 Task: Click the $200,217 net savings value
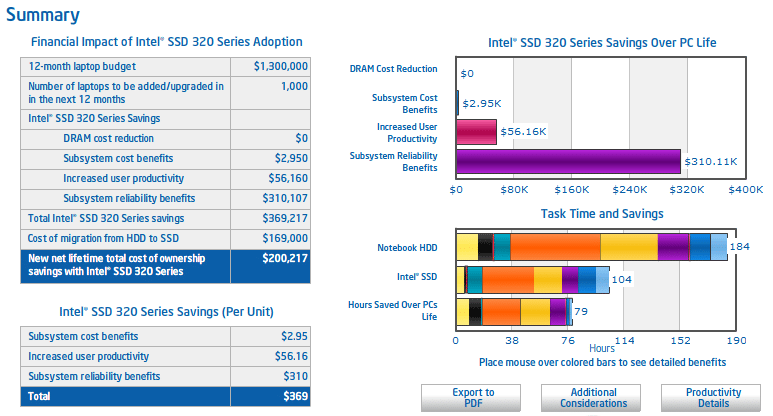click(x=285, y=258)
